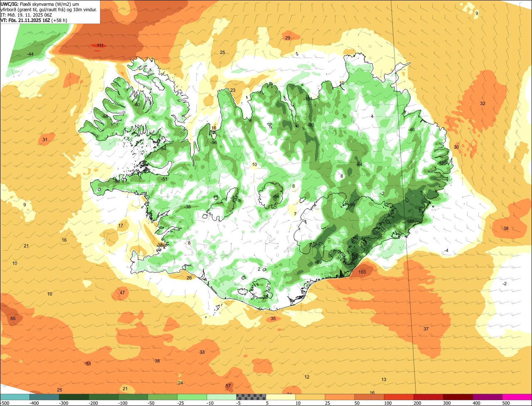Screen dimensions: 532x406
Task: Click the value 65 near the left edge
Action: click(13, 319)
